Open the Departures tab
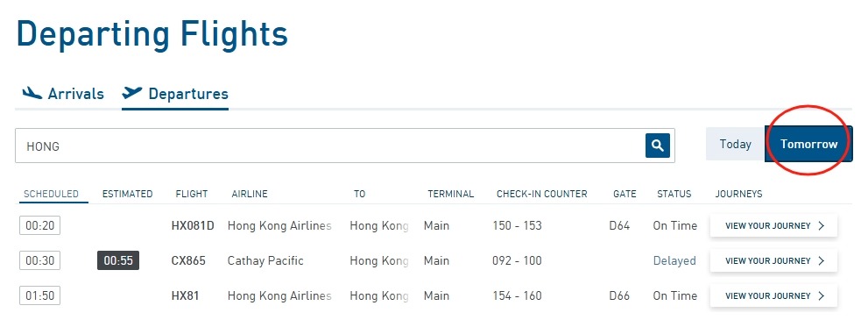This screenshot has width=868, height=327. click(175, 94)
